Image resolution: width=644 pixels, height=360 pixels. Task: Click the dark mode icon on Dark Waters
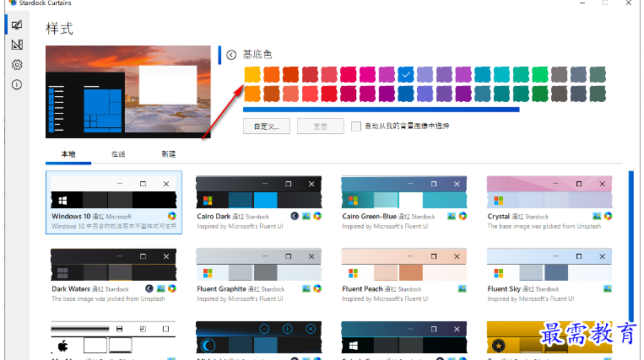pyautogui.click(x=149, y=288)
